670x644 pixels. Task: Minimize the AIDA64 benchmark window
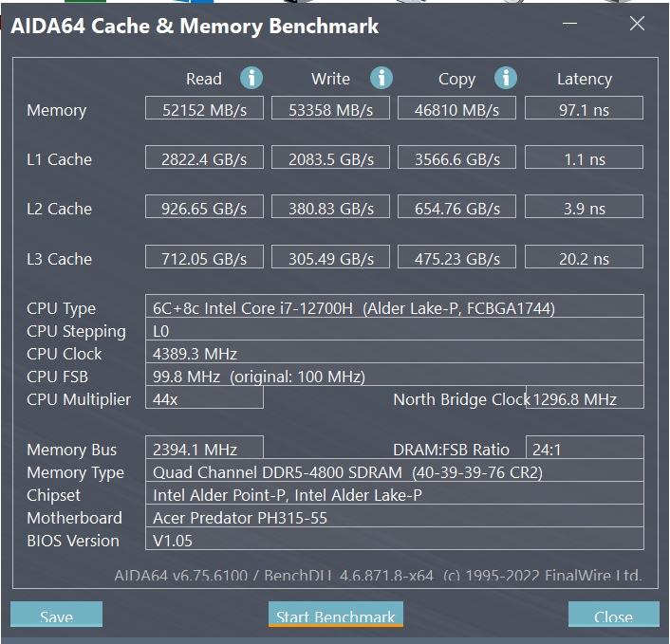coord(569,24)
